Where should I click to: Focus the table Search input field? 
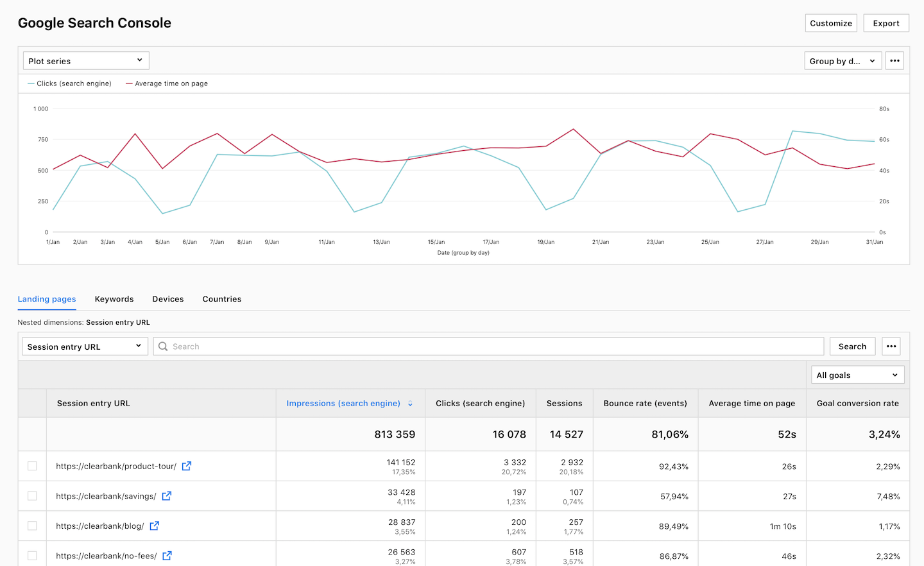(488, 347)
